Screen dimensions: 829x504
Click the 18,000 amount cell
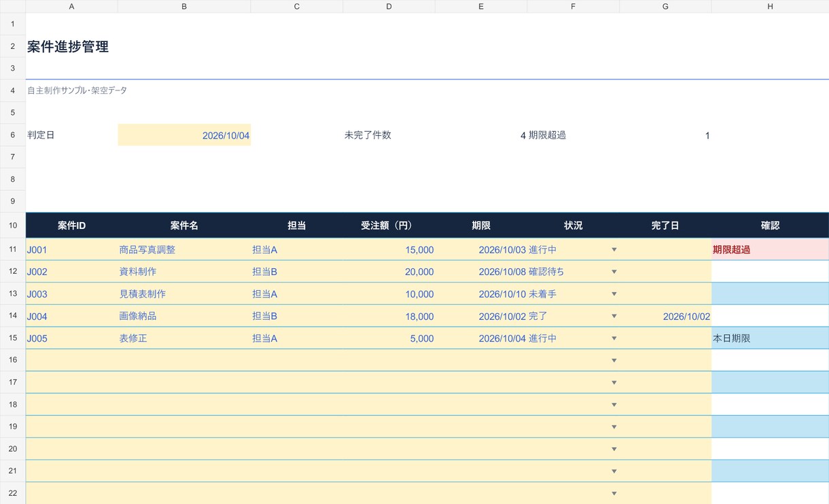click(x=389, y=317)
